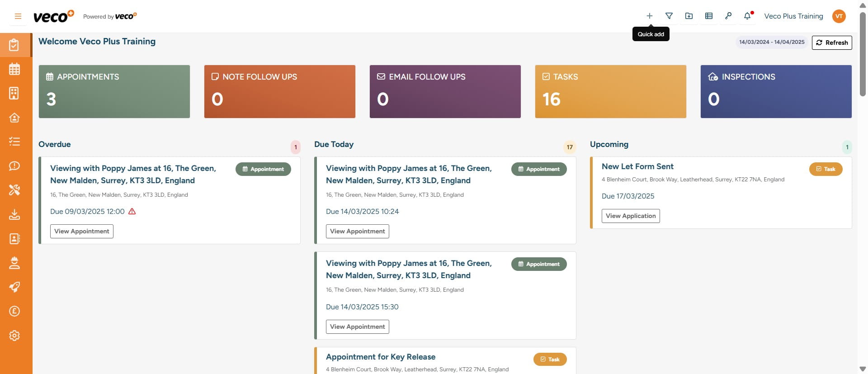Click the pound currency icon in sidebar
868x374 pixels.
(14, 311)
